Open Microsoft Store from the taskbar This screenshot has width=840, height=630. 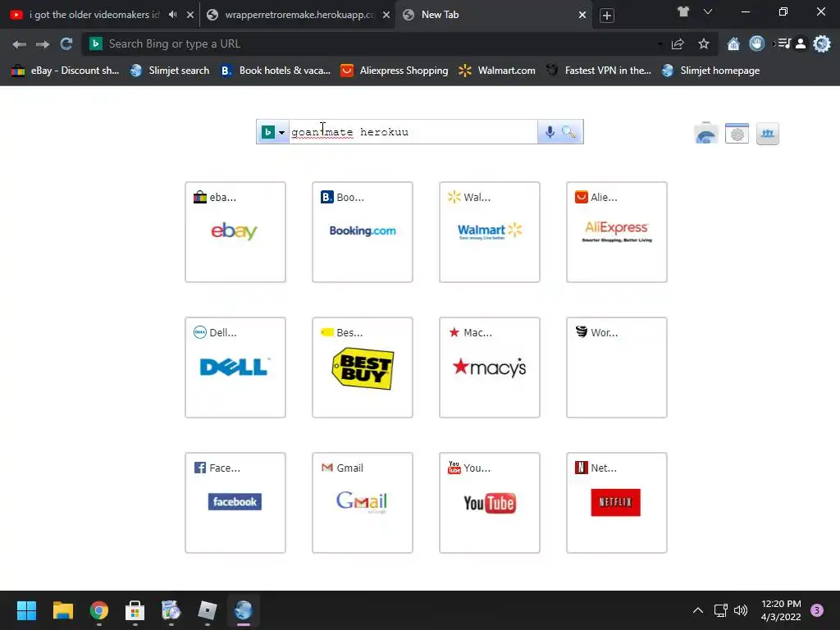[x=135, y=610]
